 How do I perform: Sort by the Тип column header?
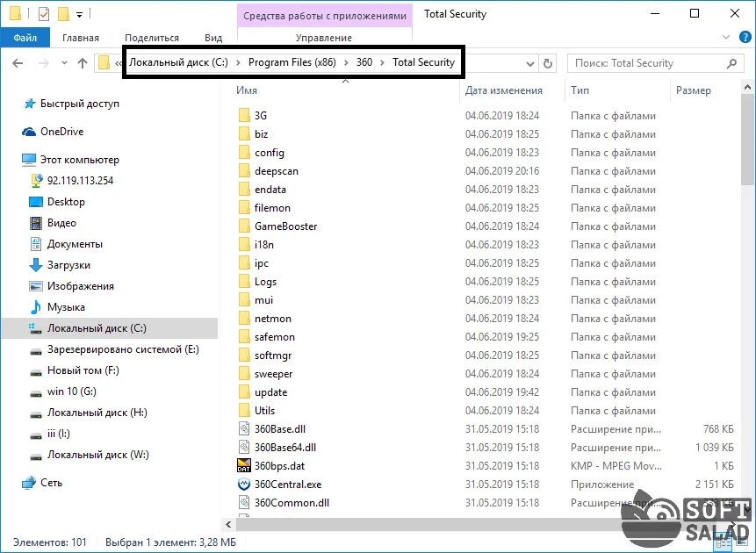coord(580,90)
